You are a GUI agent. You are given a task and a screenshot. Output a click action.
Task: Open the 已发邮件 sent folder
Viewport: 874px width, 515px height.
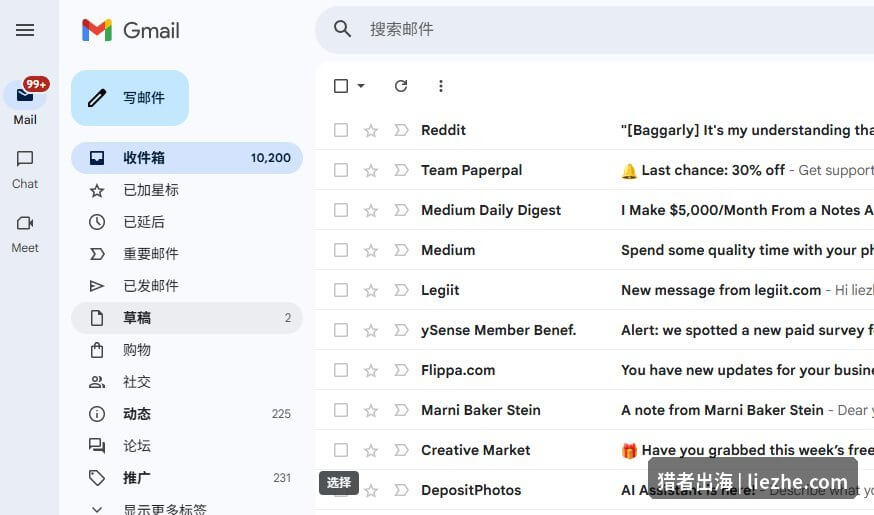187,286
